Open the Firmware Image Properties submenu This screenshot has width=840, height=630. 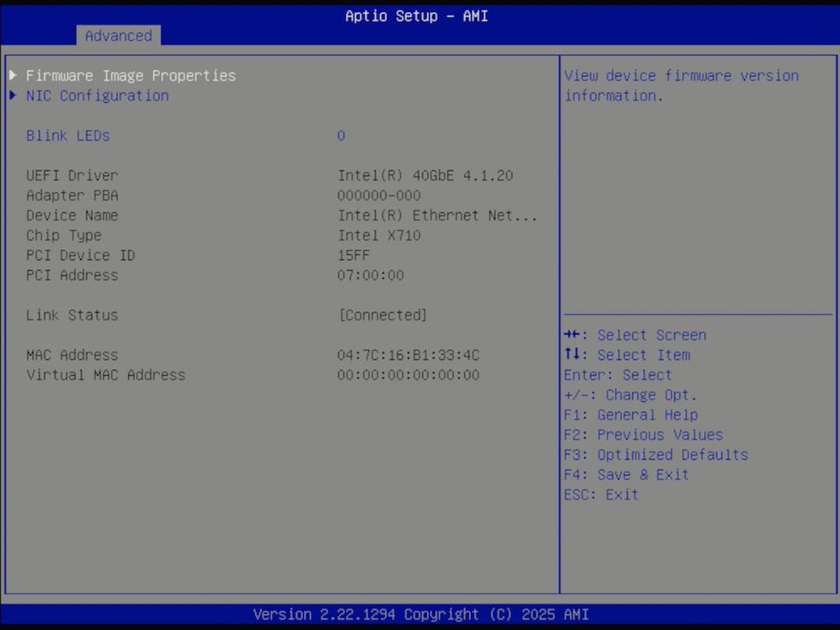(129, 75)
